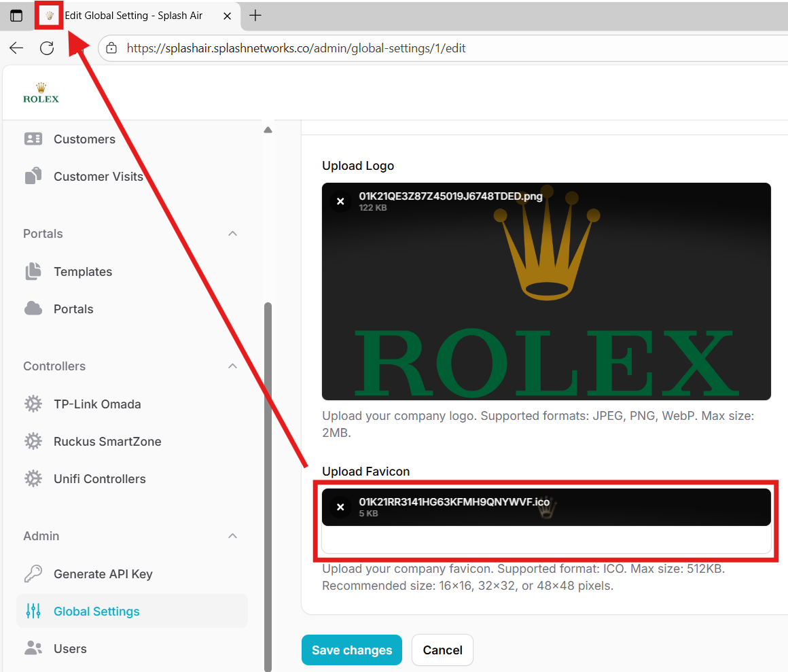The height and width of the screenshot is (672, 788).
Task: Click the sidebar vertical scrollbar
Action: [x=268, y=476]
